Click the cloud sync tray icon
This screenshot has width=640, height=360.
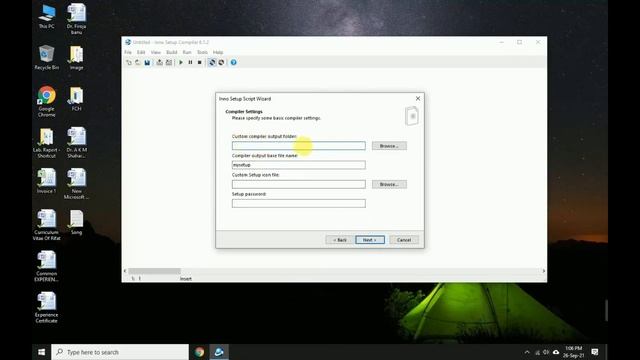556,352
